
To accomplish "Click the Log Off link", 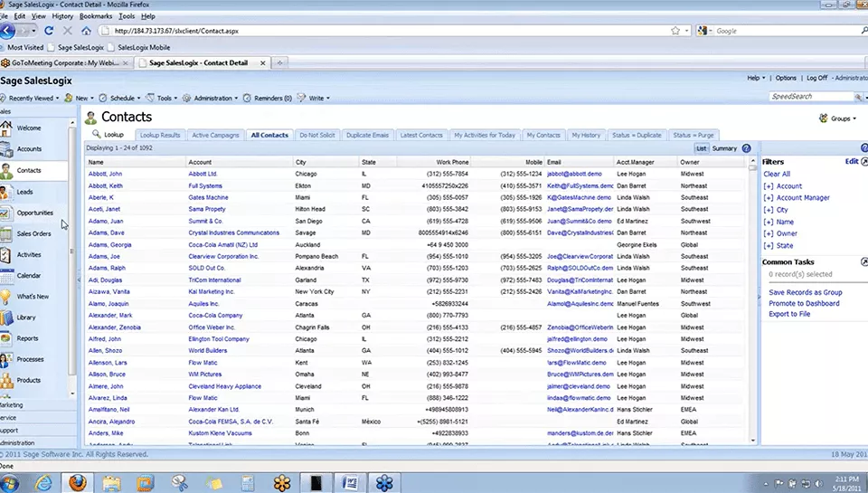I will (x=816, y=78).
